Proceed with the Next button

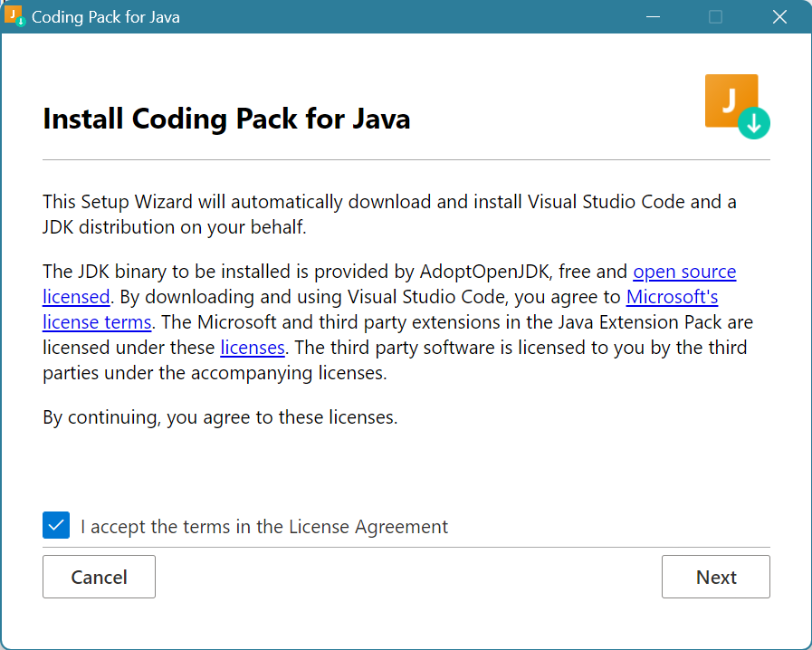coord(715,577)
